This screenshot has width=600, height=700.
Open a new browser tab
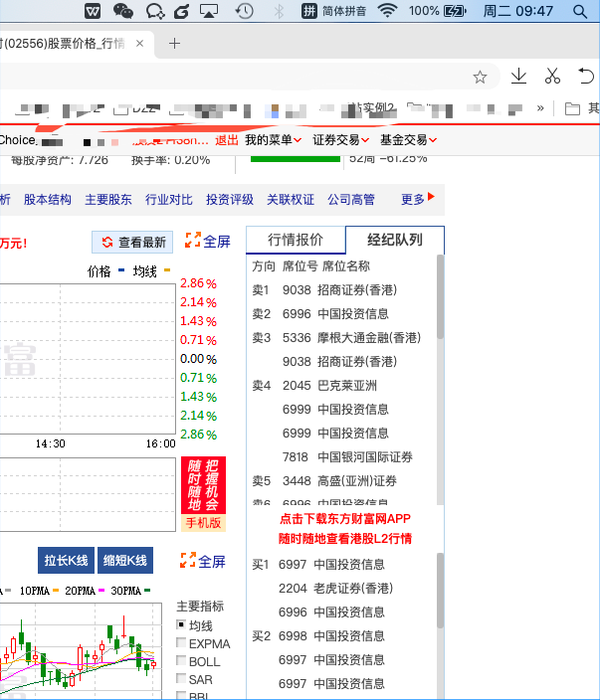[x=174, y=44]
